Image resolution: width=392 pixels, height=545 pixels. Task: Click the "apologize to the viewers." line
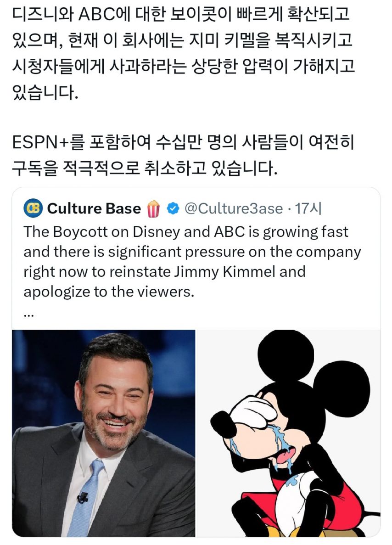tap(109, 292)
